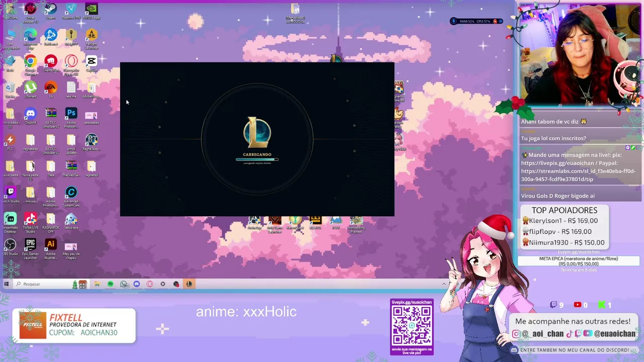
Task: Open the ragnatales folder
Action: click(30, 142)
